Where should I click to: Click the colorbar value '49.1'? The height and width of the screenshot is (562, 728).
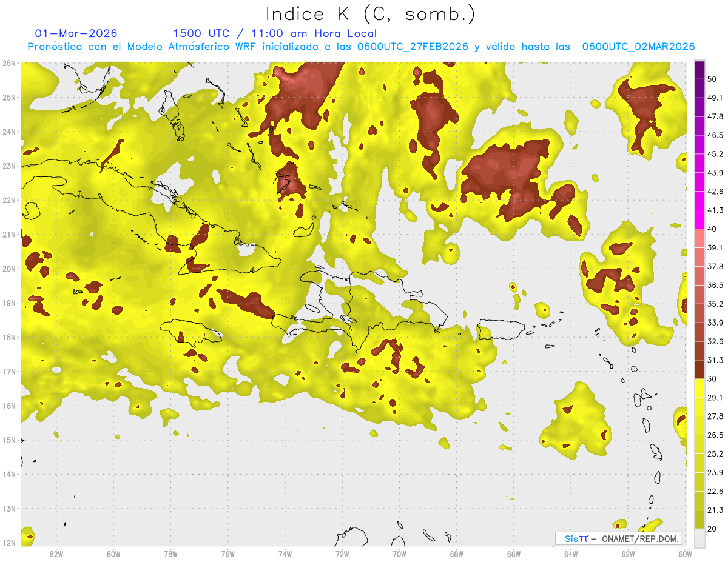(x=715, y=98)
